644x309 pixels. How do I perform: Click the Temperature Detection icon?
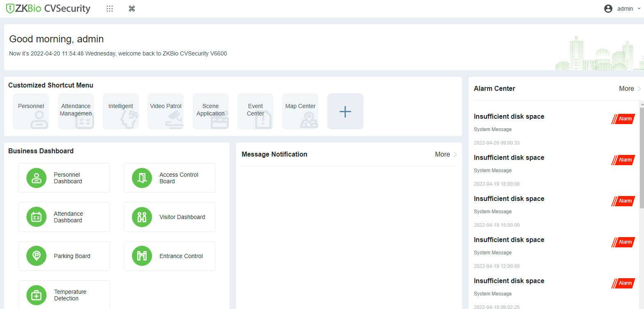tap(37, 295)
